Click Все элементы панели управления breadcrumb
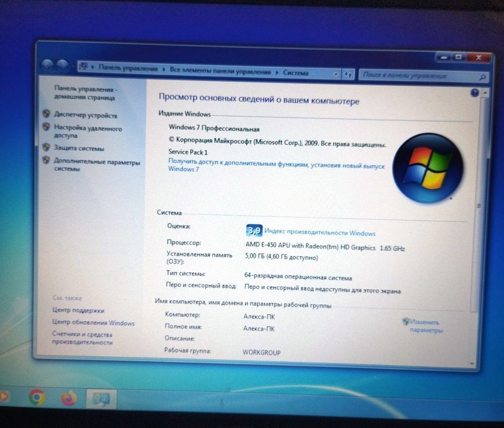The image size is (504, 428). point(220,71)
